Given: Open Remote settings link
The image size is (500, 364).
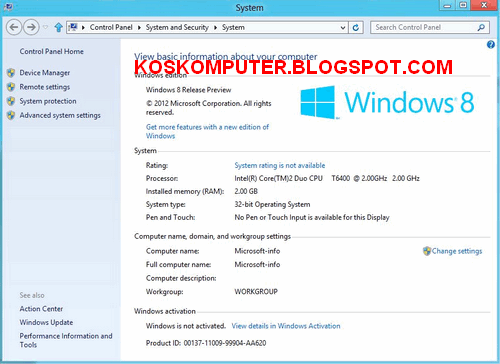Looking at the screenshot, I should pyautogui.click(x=45, y=87).
